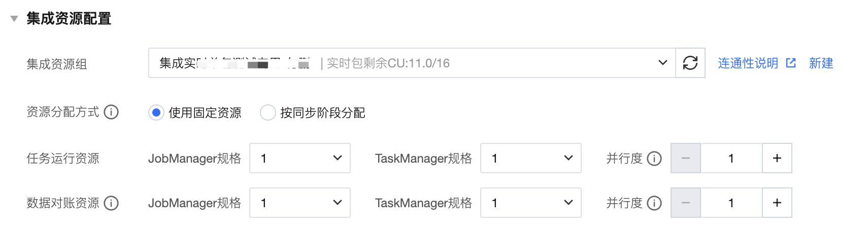Select the 按同步阶段分配 radio option
Image resolution: width=868 pixels, height=231 pixels.
(268, 112)
